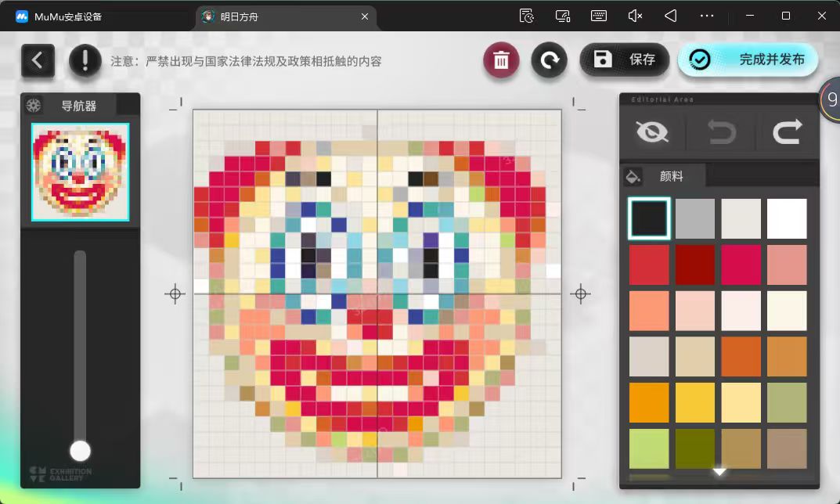Open MuMu keyboard mapping icon
Viewport: 840px width, 504px height.
pyautogui.click(x=598, y=16)
